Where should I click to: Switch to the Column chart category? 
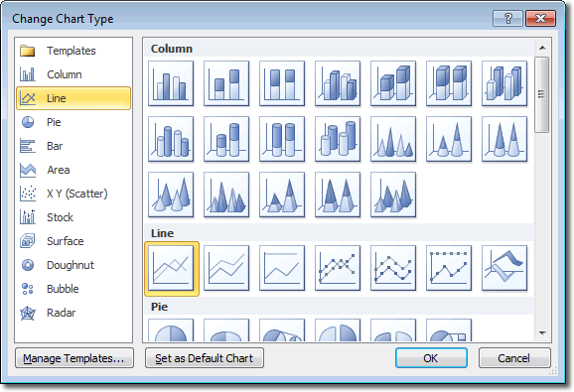point(73,74)
